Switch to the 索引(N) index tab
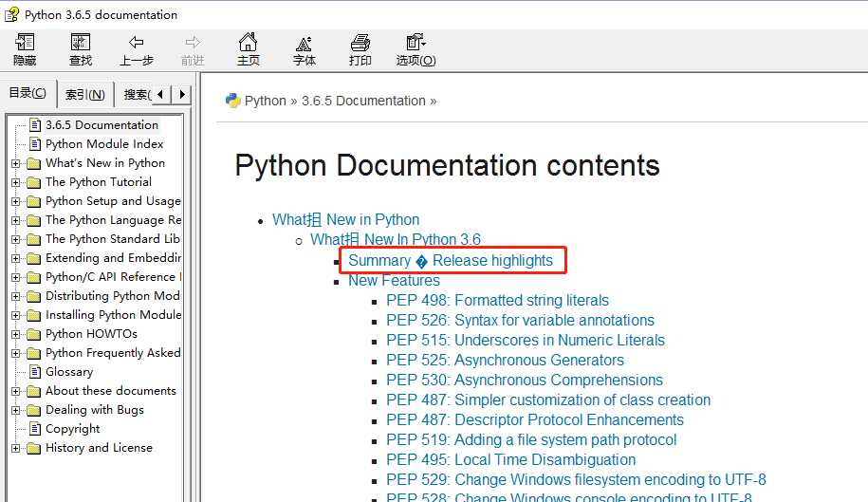This screenshot has width=868, height=502. pos(84,95)
